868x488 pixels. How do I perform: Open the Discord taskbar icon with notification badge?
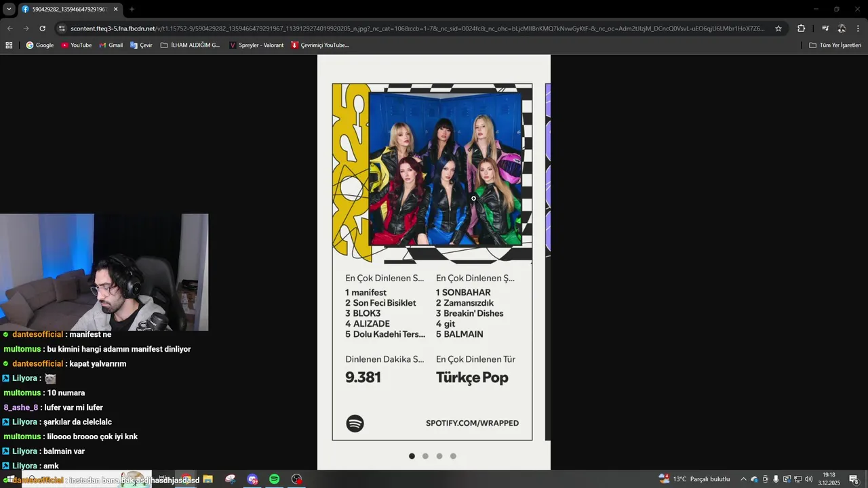[x=252, y=479]
